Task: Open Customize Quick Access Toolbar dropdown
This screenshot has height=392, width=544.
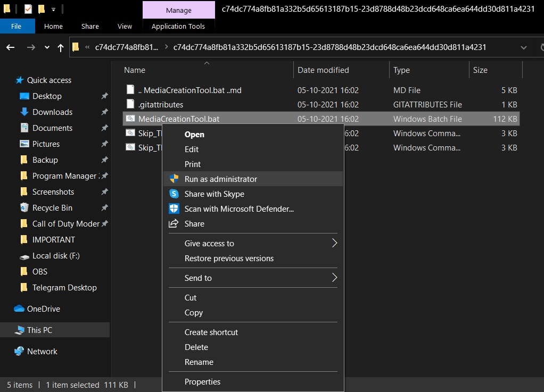Action: (x=53, y=10)
